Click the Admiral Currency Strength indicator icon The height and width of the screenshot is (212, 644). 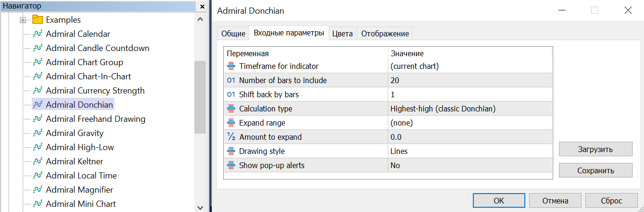(38, 91)
